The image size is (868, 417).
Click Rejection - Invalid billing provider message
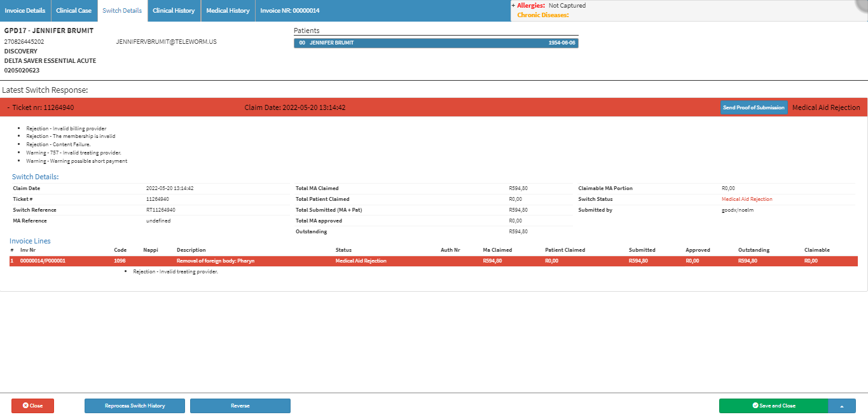tap(66, 128)
